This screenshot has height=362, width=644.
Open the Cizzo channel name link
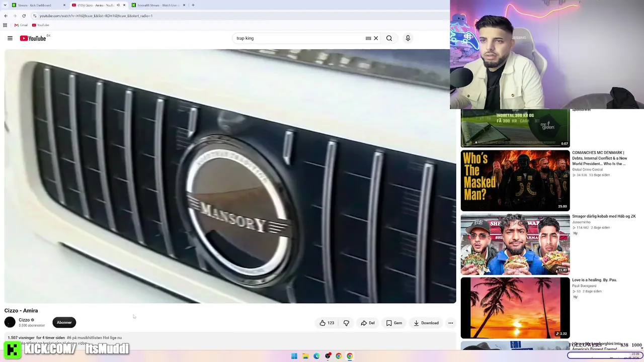click(24, 320)
